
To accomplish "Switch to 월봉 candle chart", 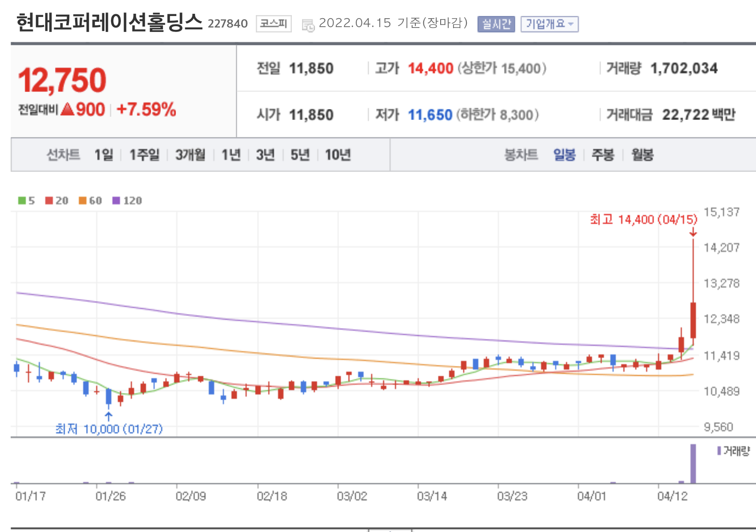I will (x=642, y=155).
